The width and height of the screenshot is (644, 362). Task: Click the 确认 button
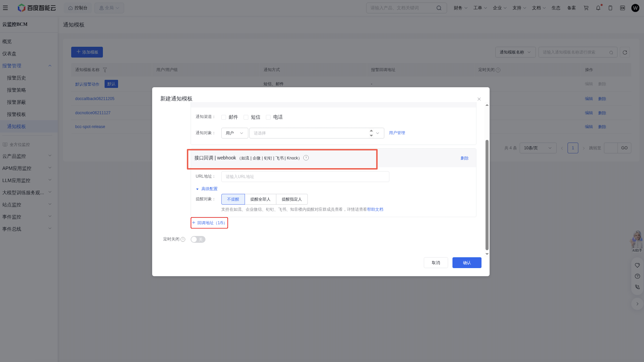(x=467, y=263)
